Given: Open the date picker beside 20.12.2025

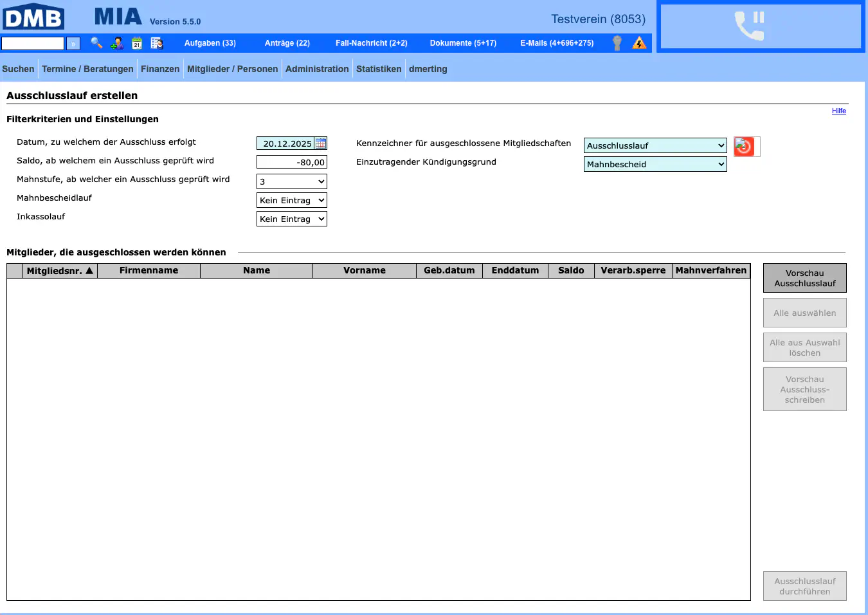Looking at the screenshot, I should pos(320,143).
